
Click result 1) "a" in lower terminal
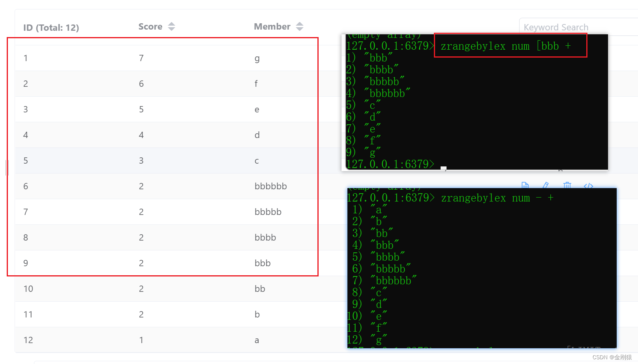coord(370,209)
